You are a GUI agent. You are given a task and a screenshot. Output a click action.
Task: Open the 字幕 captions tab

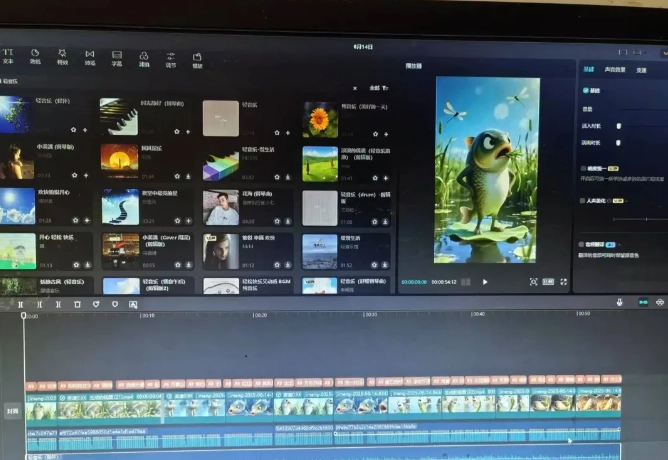[x=117, y=59]
